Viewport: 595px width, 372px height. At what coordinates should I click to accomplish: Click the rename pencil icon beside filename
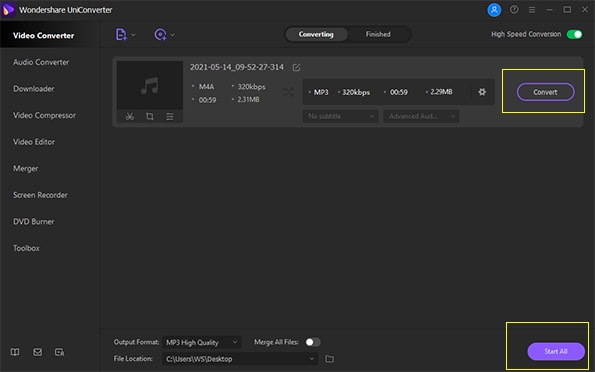pyautogui.click(x=296, y=67)
